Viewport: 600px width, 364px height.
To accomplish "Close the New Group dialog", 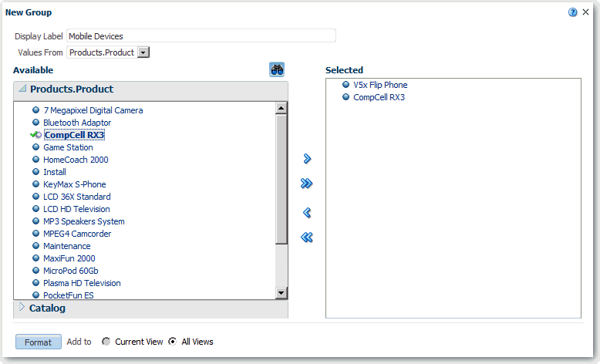I will point(585,12).
